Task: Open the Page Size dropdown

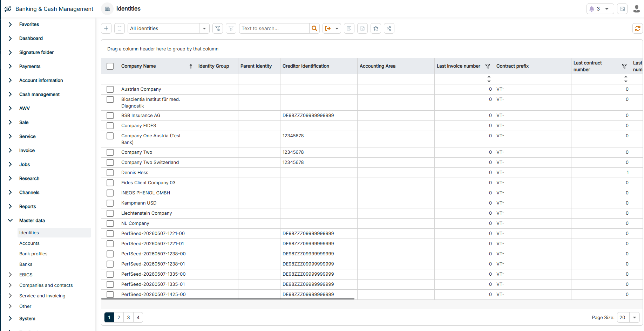Action: 635,317
